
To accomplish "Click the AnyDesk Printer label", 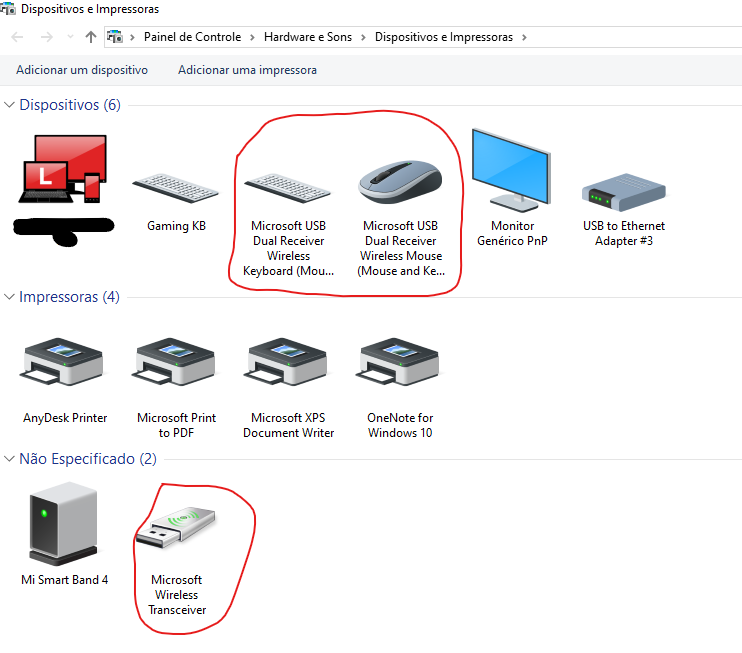I will coord(65,418).
